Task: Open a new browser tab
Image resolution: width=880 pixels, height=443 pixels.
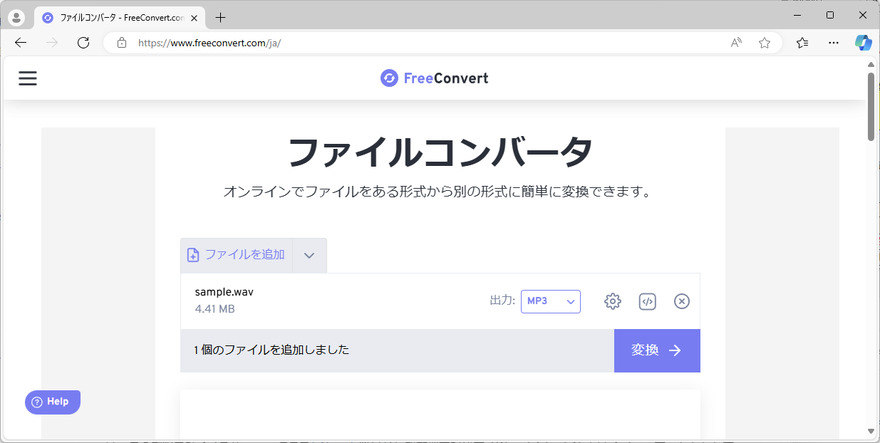Action: pyautogui.click(x=221, y=17)
